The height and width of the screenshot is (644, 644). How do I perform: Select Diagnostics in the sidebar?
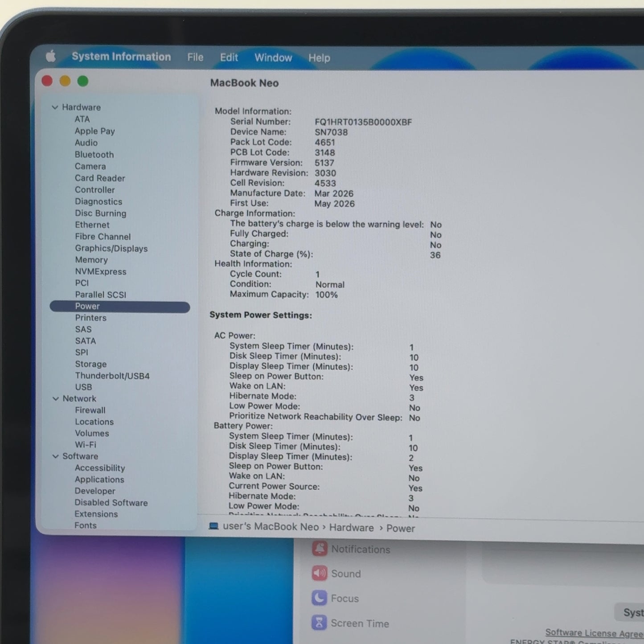(98, 201)
